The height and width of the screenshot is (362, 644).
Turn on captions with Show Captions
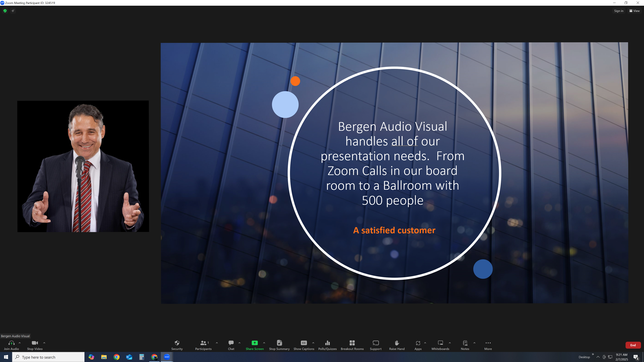pos(304,345)
